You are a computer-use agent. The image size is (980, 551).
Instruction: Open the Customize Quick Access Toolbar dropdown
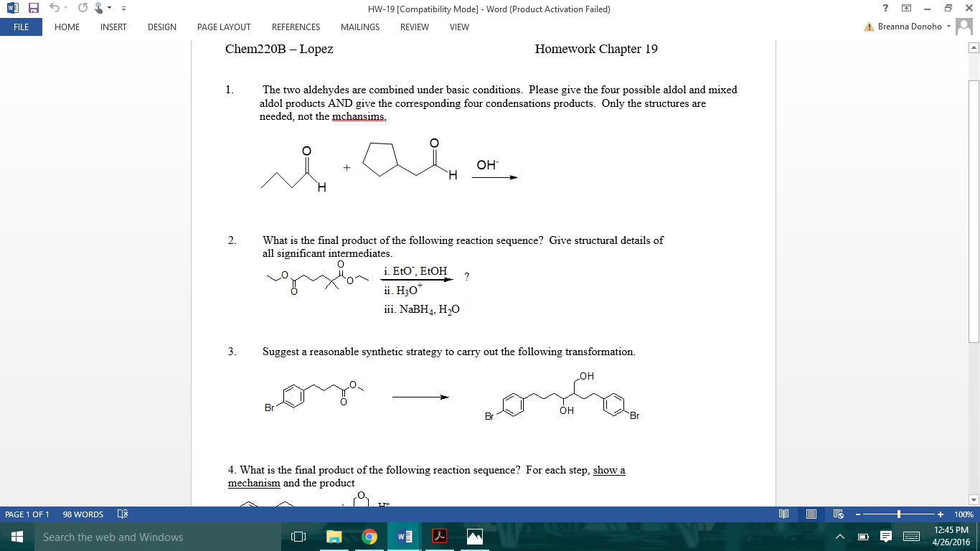click(x=123, y=7)
